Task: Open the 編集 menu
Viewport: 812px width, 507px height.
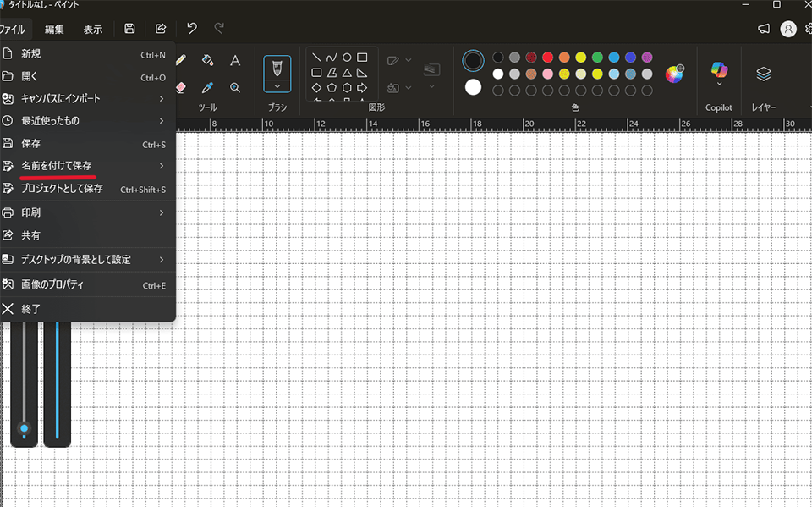Action: click(x=54, y=30)
